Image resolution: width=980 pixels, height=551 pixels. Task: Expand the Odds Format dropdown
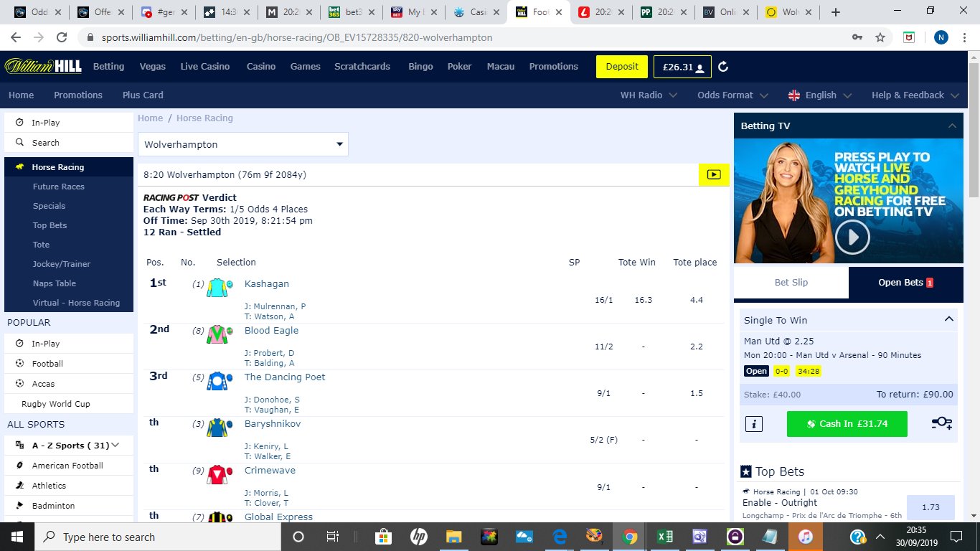732,95
